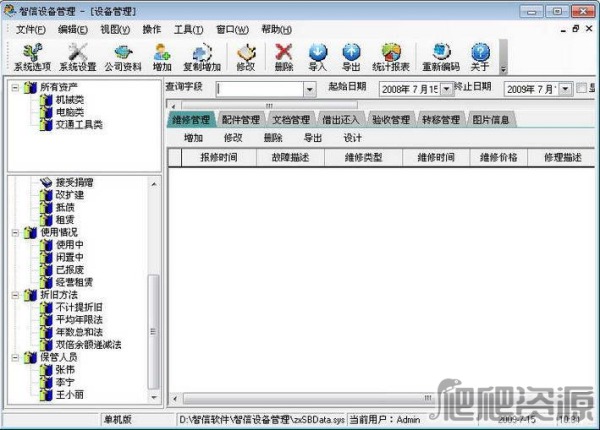Open the 起始日期 date dropdown
The height and width of the screenshot is (430, 600).
click(x=446, y=89)
